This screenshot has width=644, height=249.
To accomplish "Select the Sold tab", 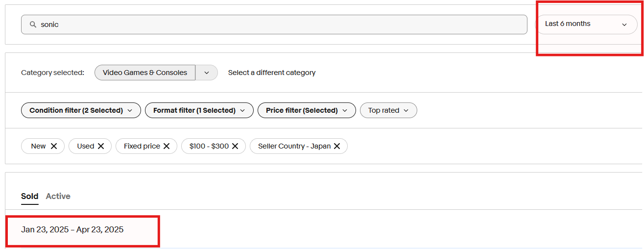I will 29,196.
